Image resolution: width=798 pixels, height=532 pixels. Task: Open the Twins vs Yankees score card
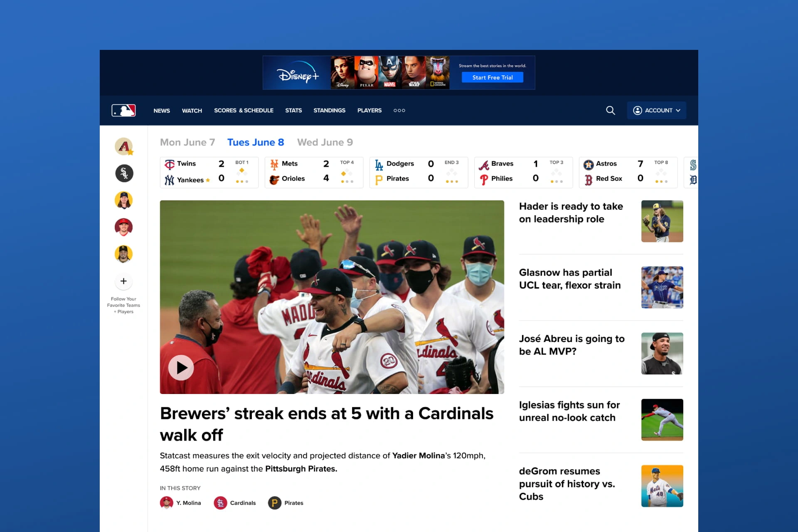[x=209, y=172]
